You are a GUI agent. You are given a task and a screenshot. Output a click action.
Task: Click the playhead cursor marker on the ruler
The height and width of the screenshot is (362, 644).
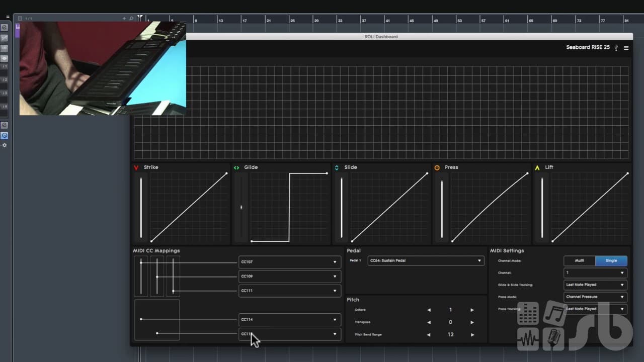(x=140, y=19)
